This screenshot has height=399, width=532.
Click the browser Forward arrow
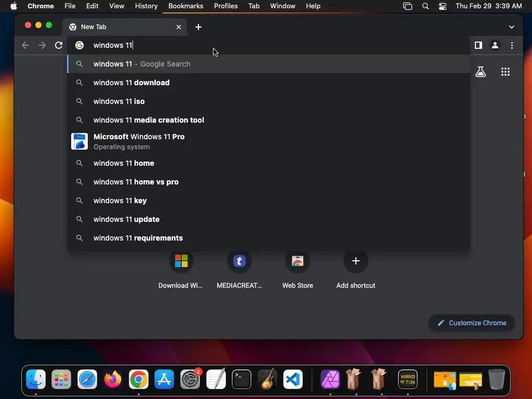[42, 46]
